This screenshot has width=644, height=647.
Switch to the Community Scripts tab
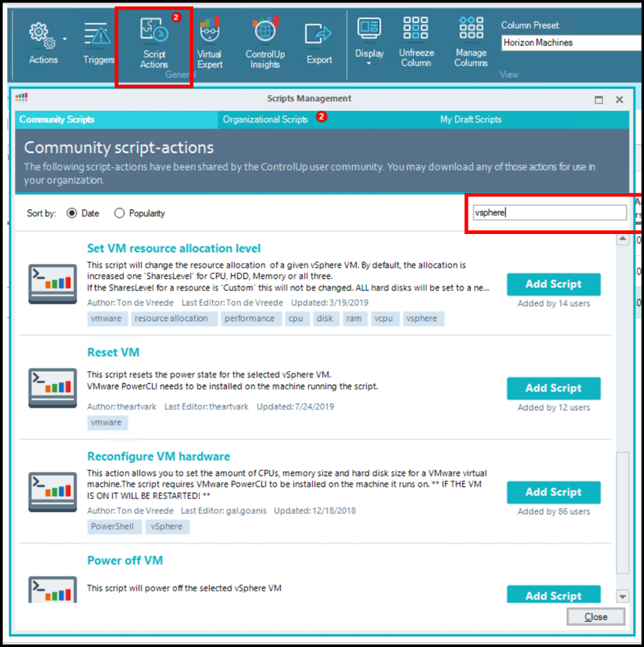click(116, 119)
